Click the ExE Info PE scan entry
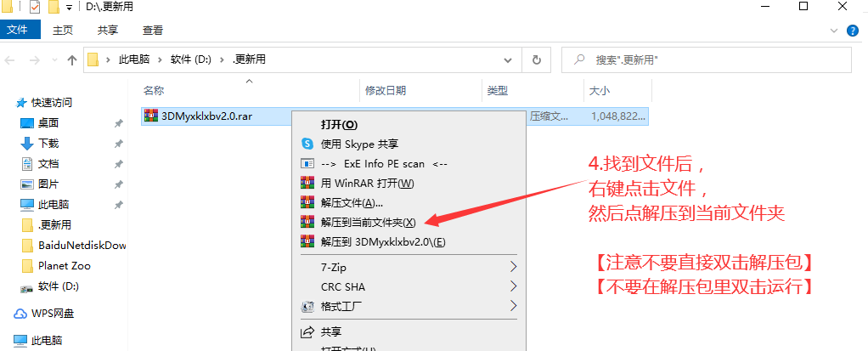868x351 pixels. pyautogui.click(x=384, y=163)
